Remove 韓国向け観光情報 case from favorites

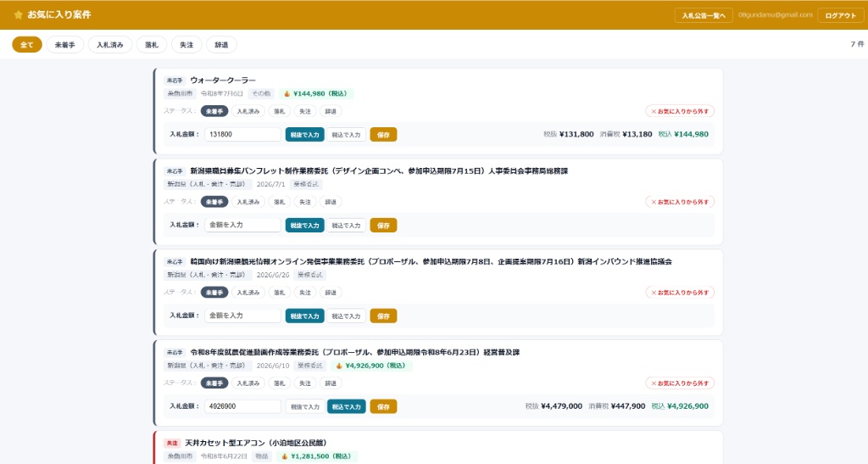coord(680,293)
